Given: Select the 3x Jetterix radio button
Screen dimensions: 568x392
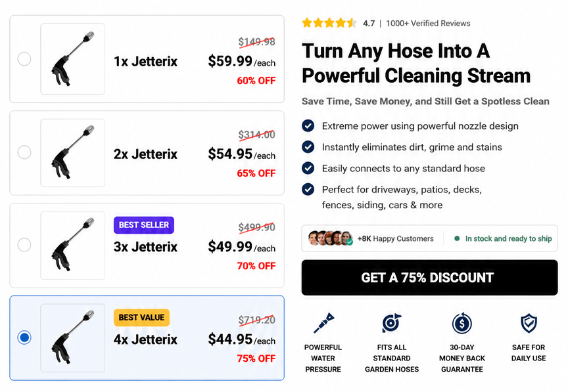Looking at the screenshot, I should [x=24, y=245].
